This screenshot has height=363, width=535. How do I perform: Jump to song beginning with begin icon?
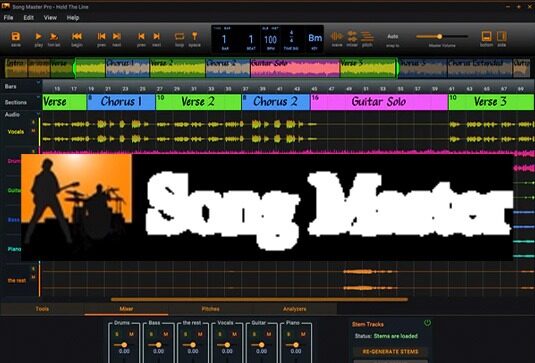pyautogui.click(x=77, y=36)
